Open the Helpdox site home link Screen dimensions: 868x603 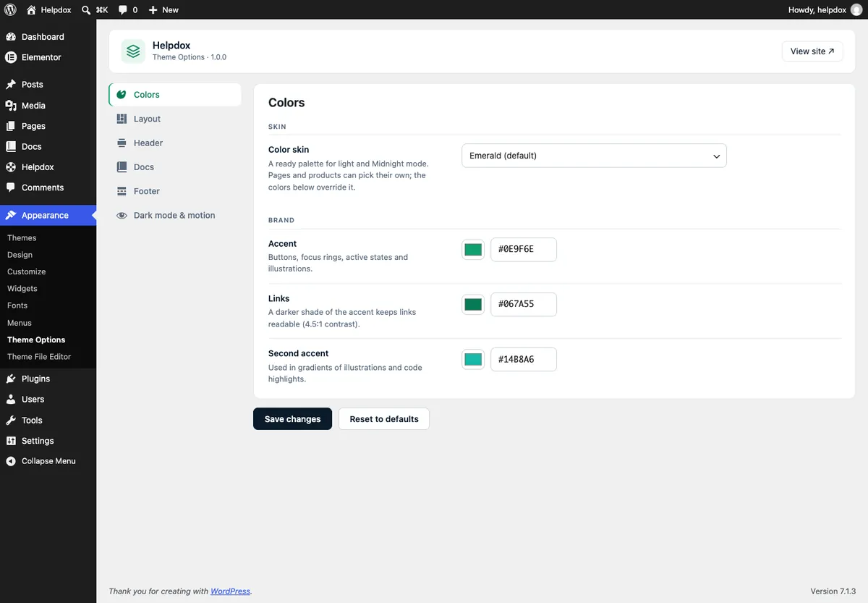coord(48,10)
